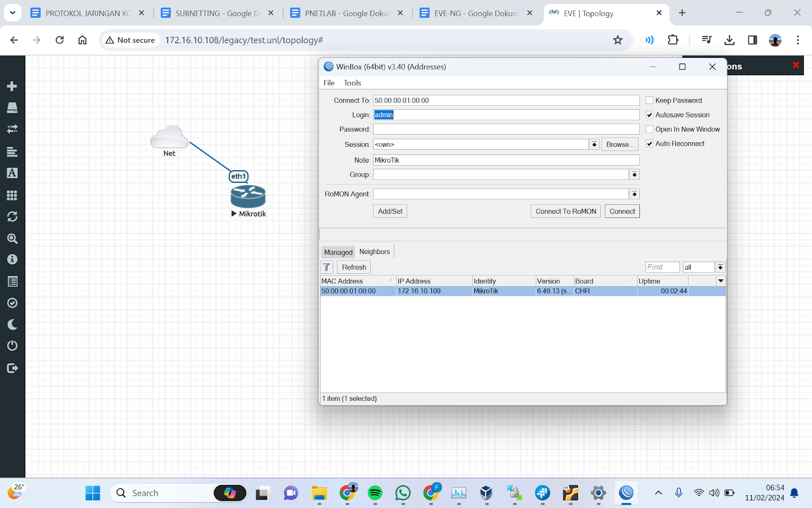Open the column chooser dropdown arrow in table header
812x508 pixels.
721,281
